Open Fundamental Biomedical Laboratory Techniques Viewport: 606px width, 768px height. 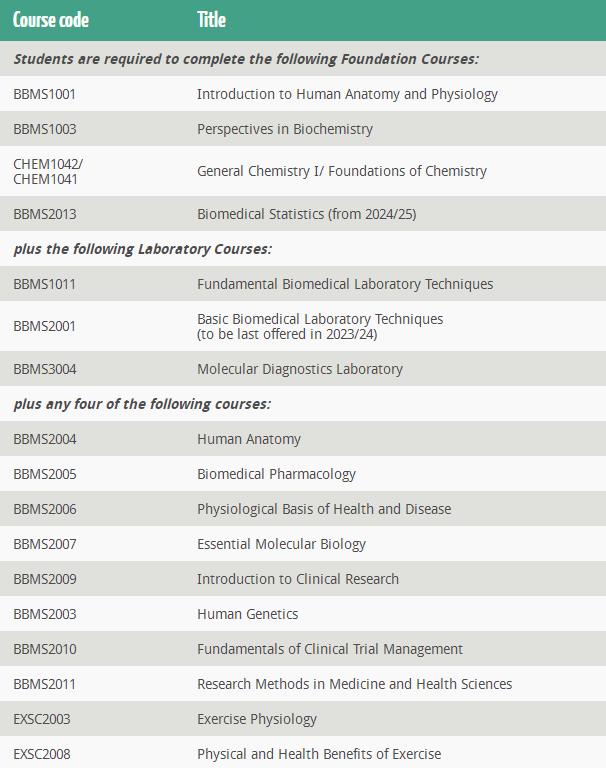point(345,284)
